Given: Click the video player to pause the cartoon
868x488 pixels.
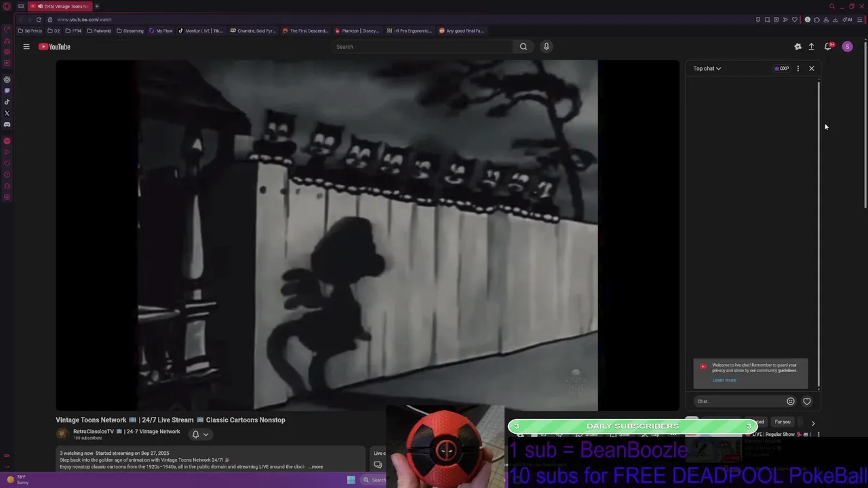Looking at the screenshot, I should click(x=366, y=235).
